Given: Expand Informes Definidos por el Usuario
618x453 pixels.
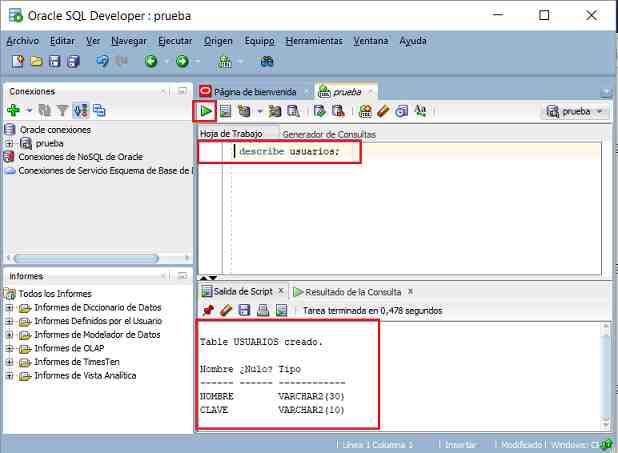Looking at the screenshot, I should point(9,322).
